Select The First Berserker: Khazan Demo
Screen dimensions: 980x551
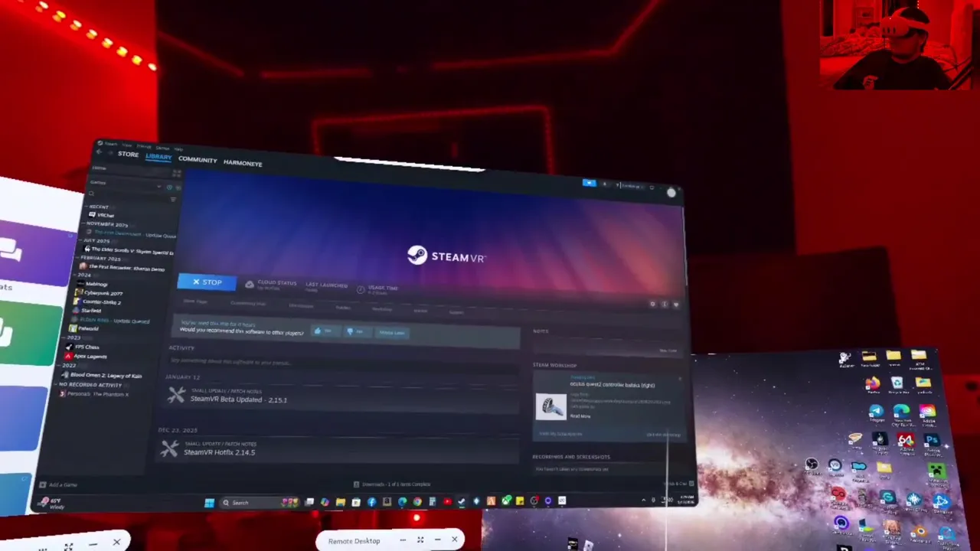click(122, 268)
